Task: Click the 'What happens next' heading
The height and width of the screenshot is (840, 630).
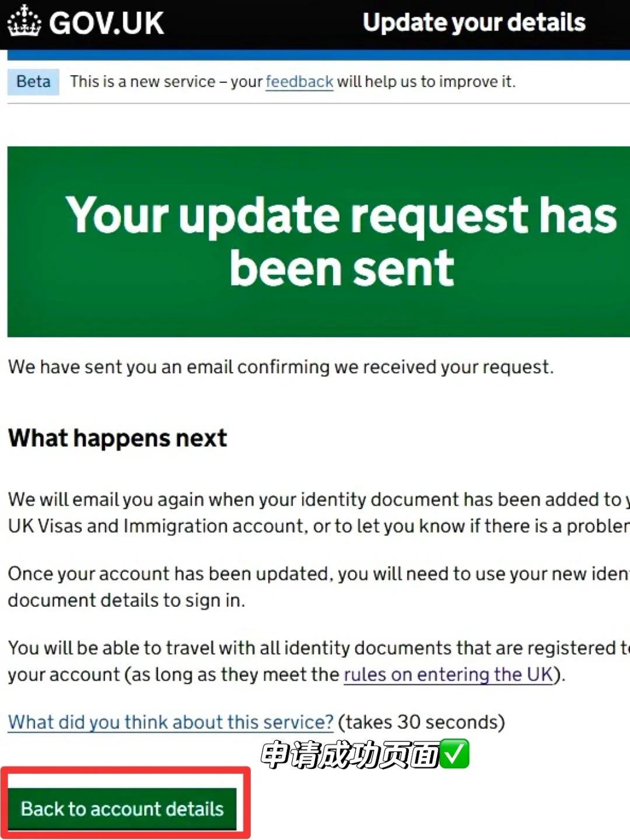Action: point(118,438)
